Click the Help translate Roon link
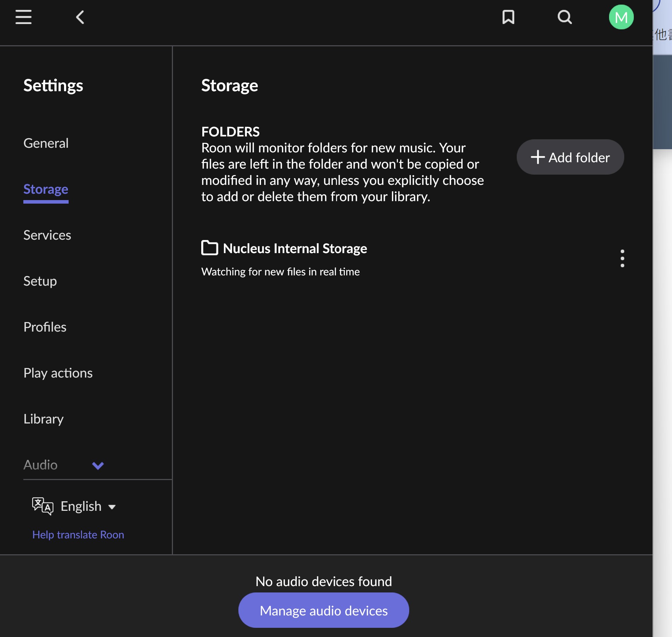The width and height of the screenshot is (672, 637). 78,534
